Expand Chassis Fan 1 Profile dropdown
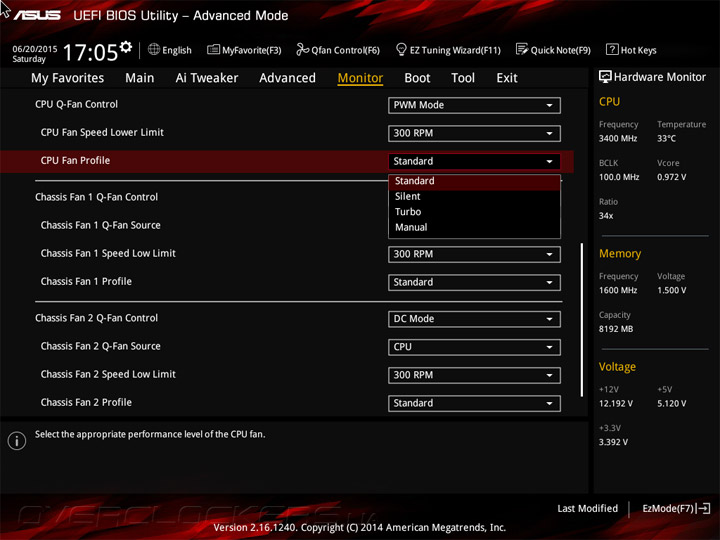The image size is (720, 540). point(474,282)
